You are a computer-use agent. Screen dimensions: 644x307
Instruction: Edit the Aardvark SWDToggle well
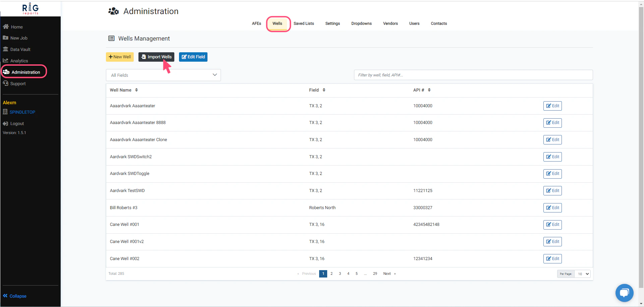(x=552, y=174)
